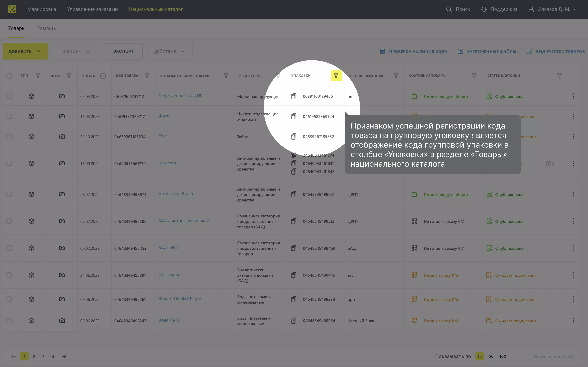Open row actions menu for Жижуа
588x367 pixels.
point(573,116)
